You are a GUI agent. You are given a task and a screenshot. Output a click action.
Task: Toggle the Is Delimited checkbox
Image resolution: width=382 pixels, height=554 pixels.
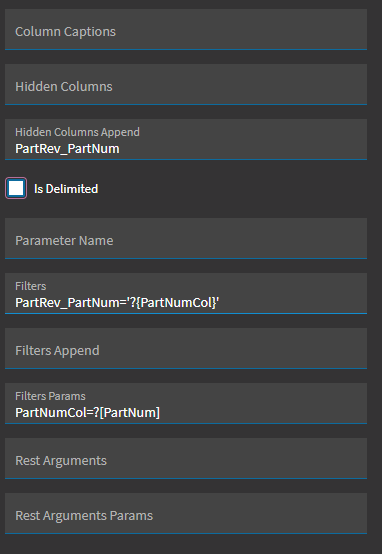[16, 188]
